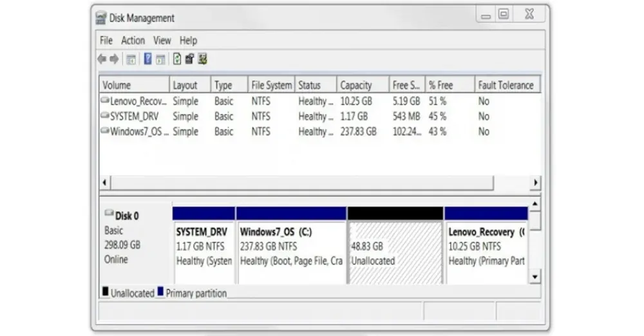Minimize the Disk Management window
Screen dimensions: 644x336
click(486, 15)
